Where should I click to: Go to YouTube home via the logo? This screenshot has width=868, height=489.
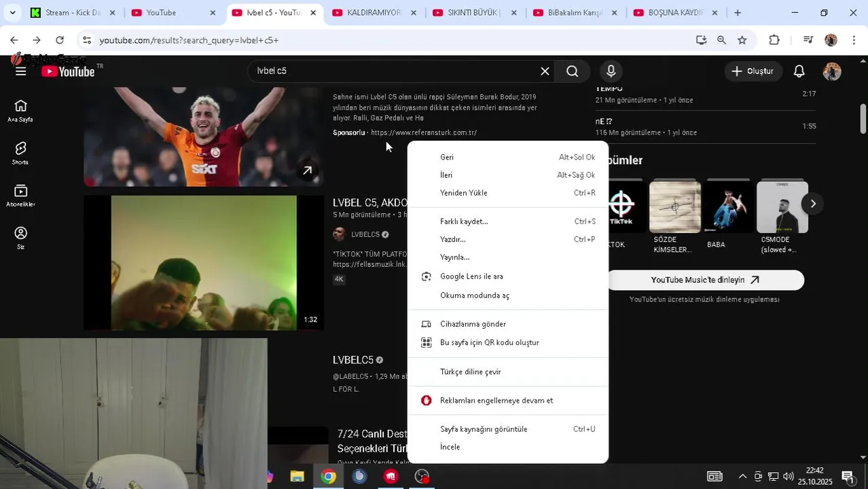(x=68, y=71)
